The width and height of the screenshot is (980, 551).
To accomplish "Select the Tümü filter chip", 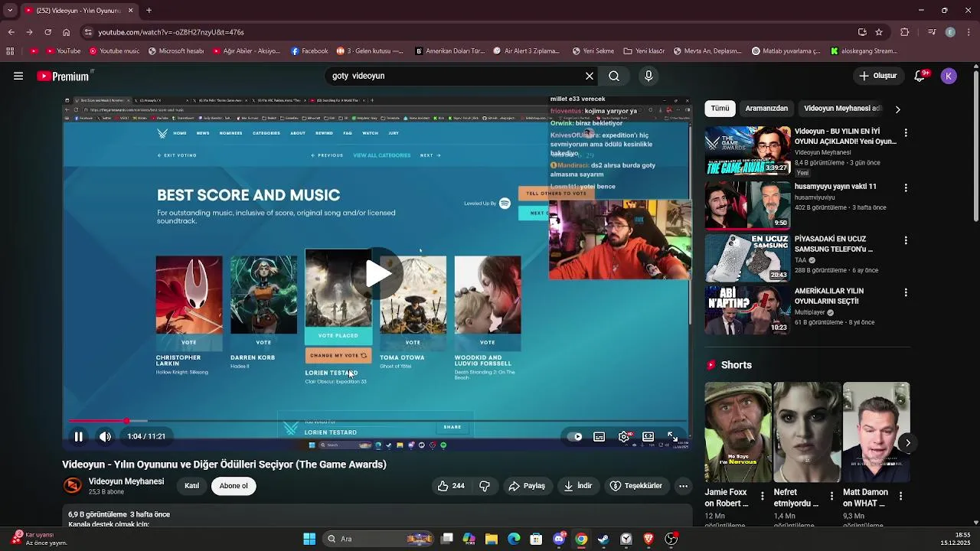I will tap(720, 109).
